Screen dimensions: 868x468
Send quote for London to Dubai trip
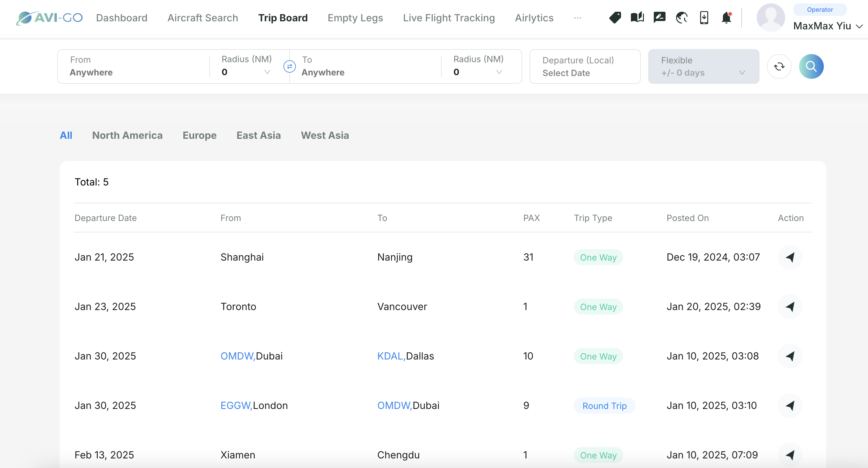[790, 406]
